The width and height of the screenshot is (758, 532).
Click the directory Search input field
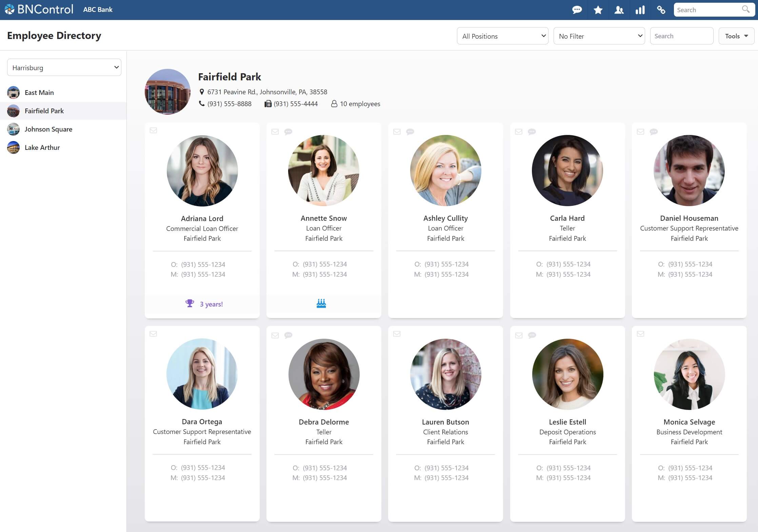[x=681, y=36]
